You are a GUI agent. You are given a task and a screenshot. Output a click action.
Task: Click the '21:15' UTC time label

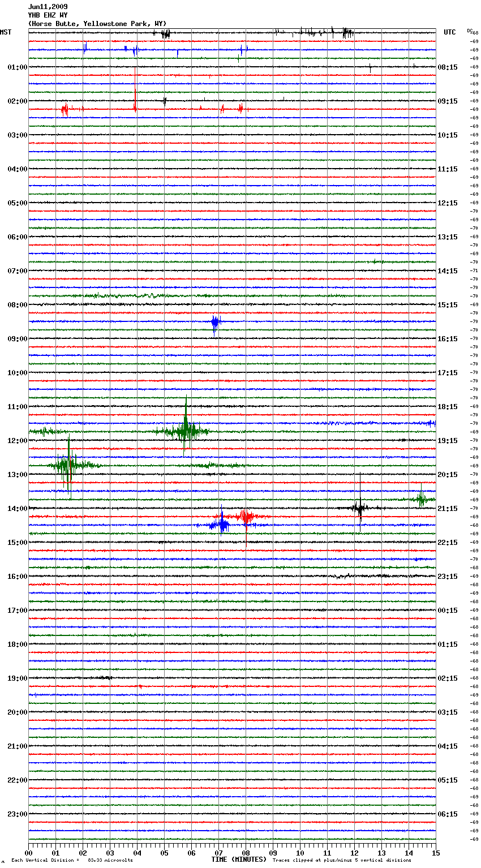tap(448, 509)
